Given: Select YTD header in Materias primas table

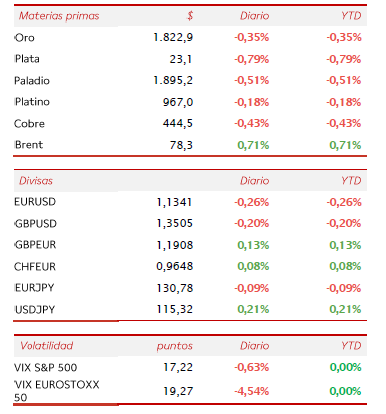Looking at the screenshot, I should click(x=351, y=16).
